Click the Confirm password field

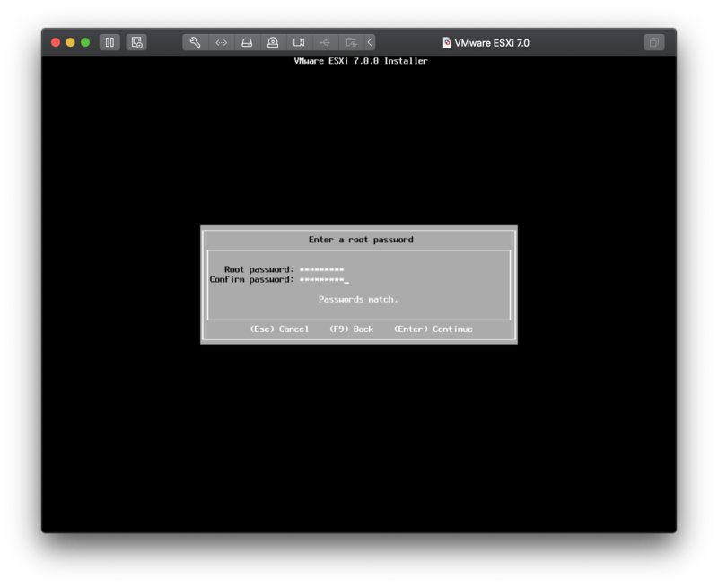(x=324, y=279)
